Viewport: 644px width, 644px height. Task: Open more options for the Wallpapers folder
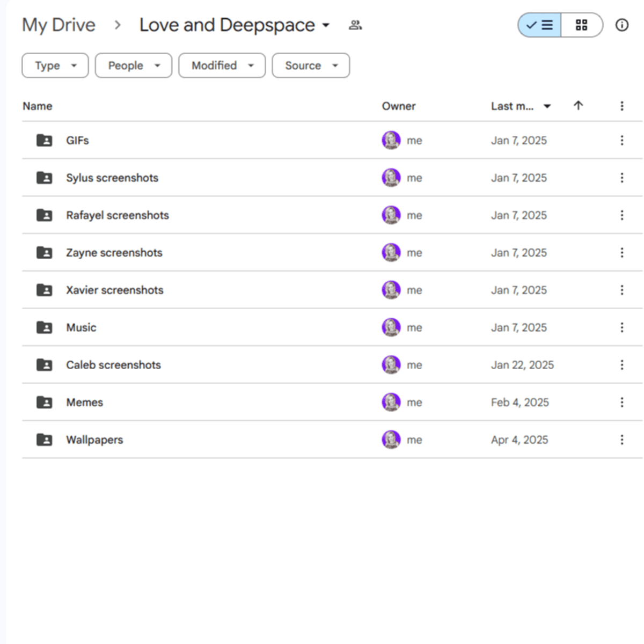621,440
